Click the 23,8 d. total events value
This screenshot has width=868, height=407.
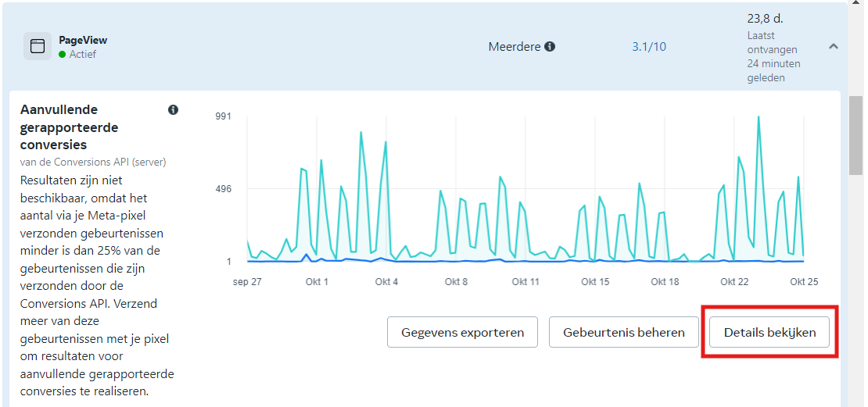pyautogui.click(x=765, y=18)
